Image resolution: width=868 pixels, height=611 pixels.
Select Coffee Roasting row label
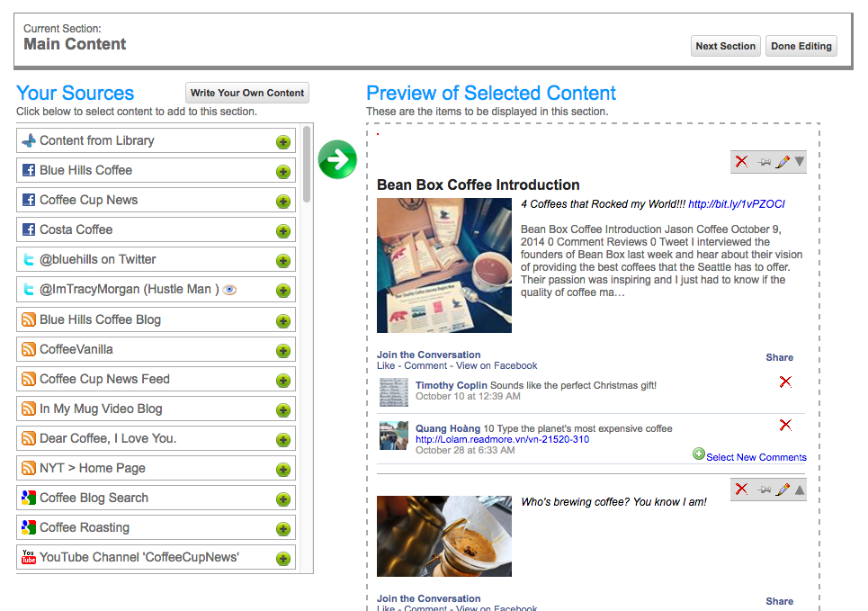85,527
